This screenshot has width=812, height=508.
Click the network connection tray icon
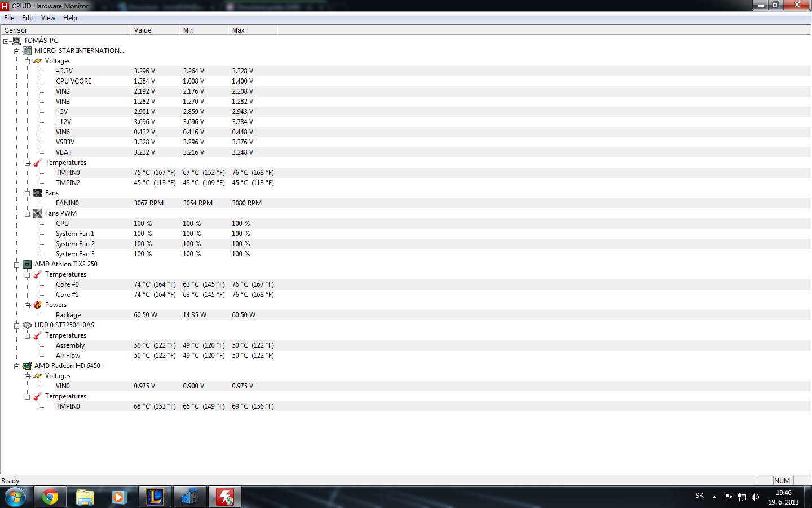[x=742, y=497]
